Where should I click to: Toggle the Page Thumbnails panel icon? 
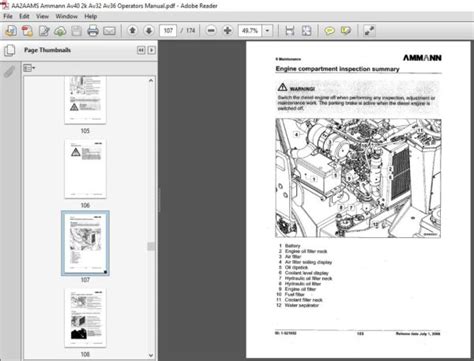pos(9,50)
